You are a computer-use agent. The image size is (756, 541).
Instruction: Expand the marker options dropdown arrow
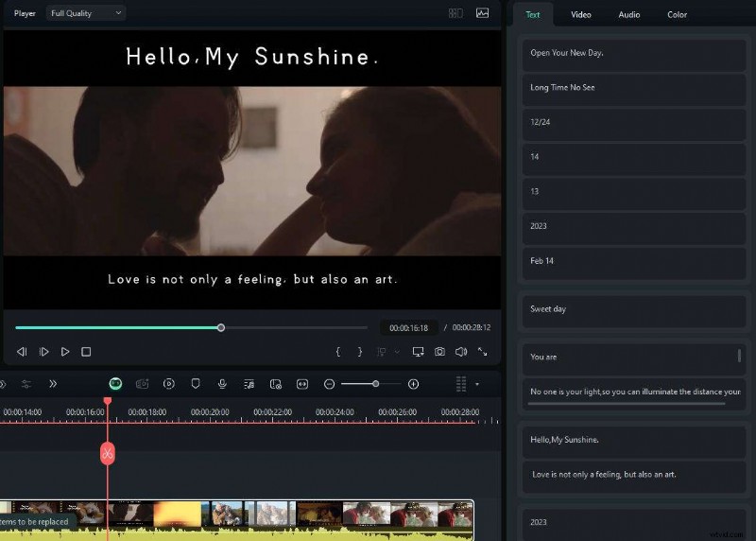(x=397, y=352)
